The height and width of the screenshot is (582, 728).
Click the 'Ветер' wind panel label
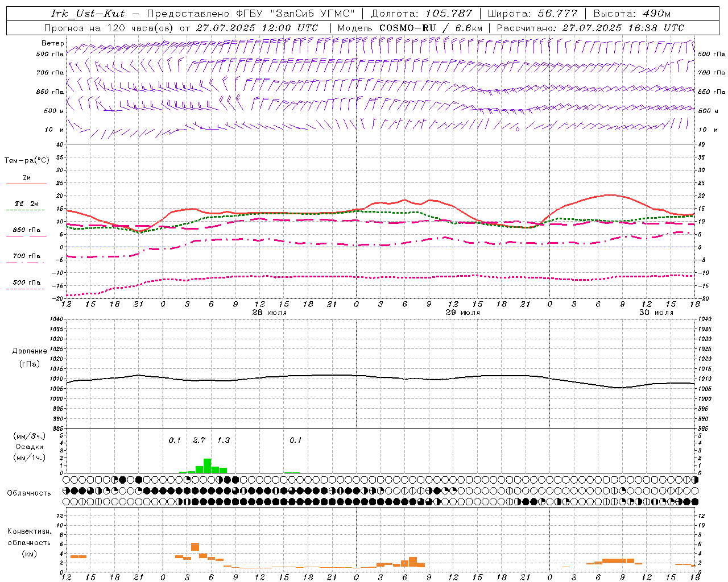pos(53,43)
